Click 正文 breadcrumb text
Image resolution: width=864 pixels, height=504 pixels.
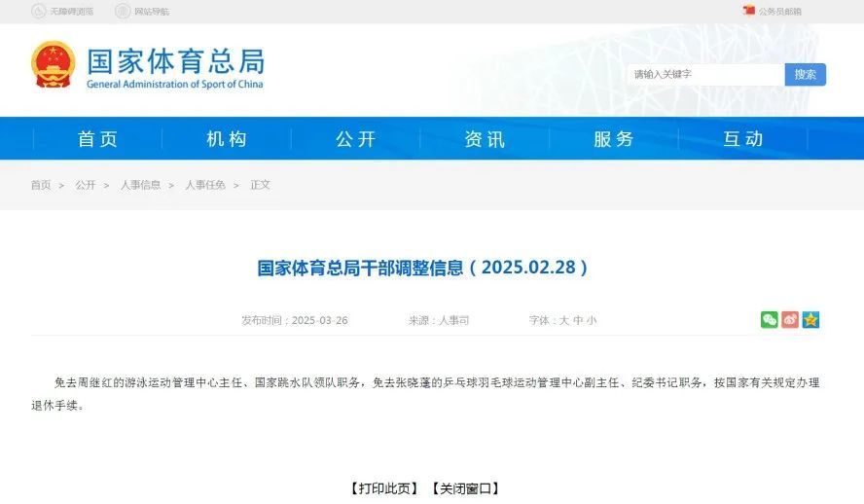tap(260, 185)
